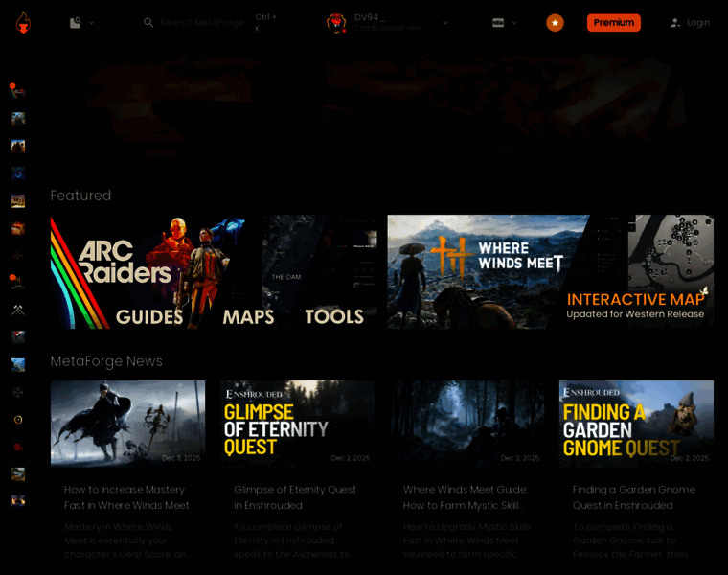
Task: Open the page-search tools icon in header
Action: (x=76, y=22)
